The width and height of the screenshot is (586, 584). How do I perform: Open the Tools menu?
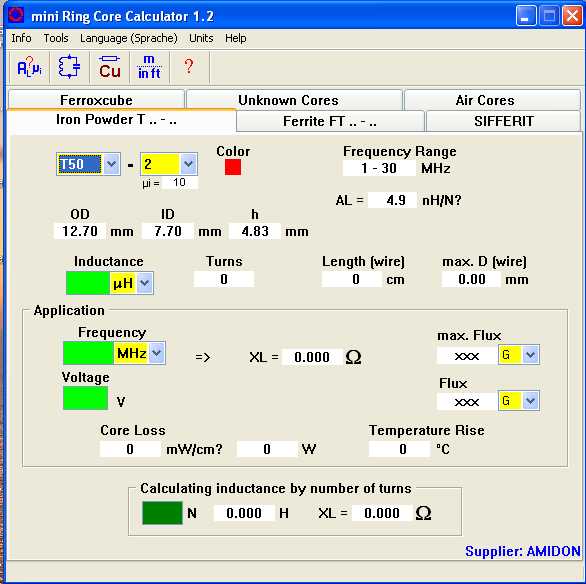point(56,38)
